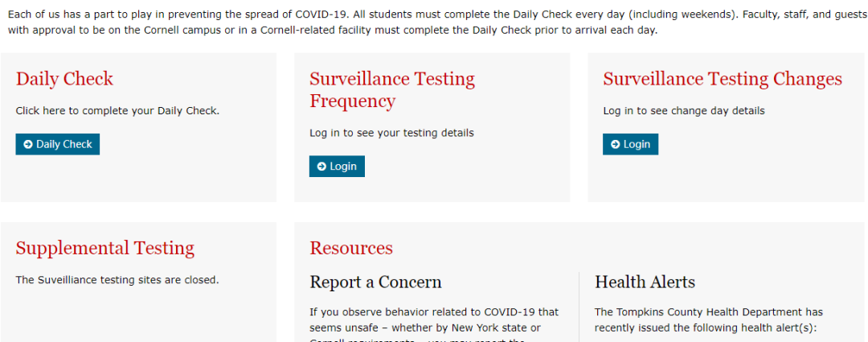Screen dimensions: 868x342
Task: Log in under Surveillance Testing Frequency
Action: tap(337, 167)
